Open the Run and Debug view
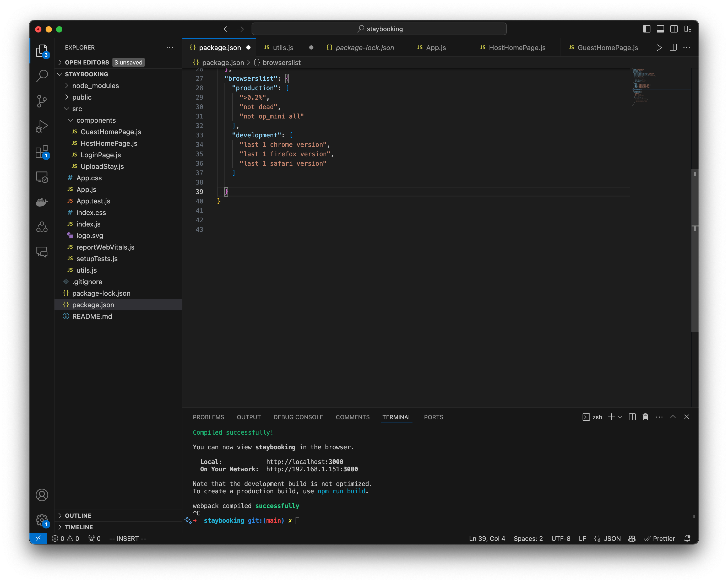The image size is (728, 583). 42,126
